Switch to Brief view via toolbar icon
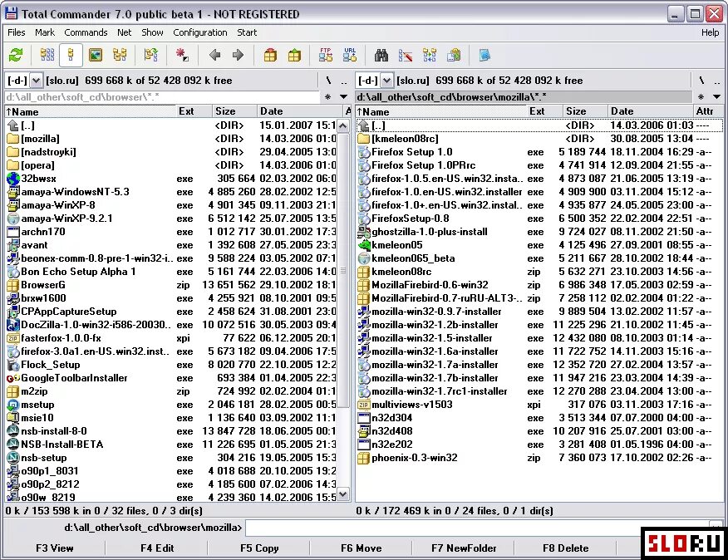The image size is (728, 560). [47, 56]
